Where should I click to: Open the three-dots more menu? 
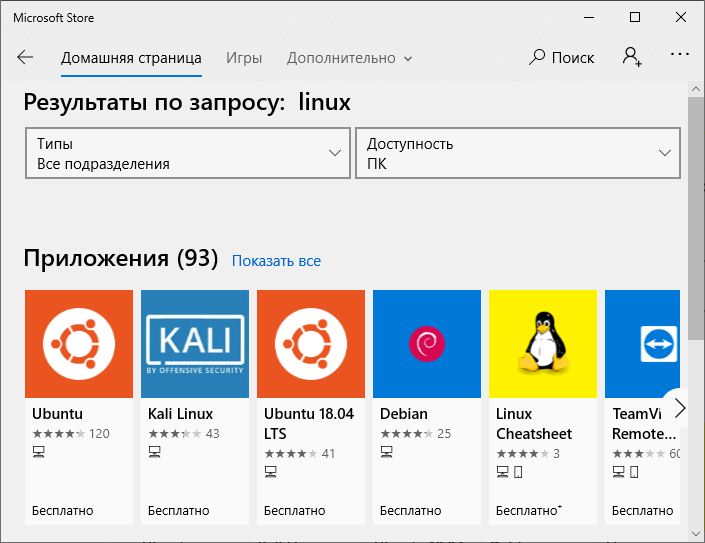679,54
